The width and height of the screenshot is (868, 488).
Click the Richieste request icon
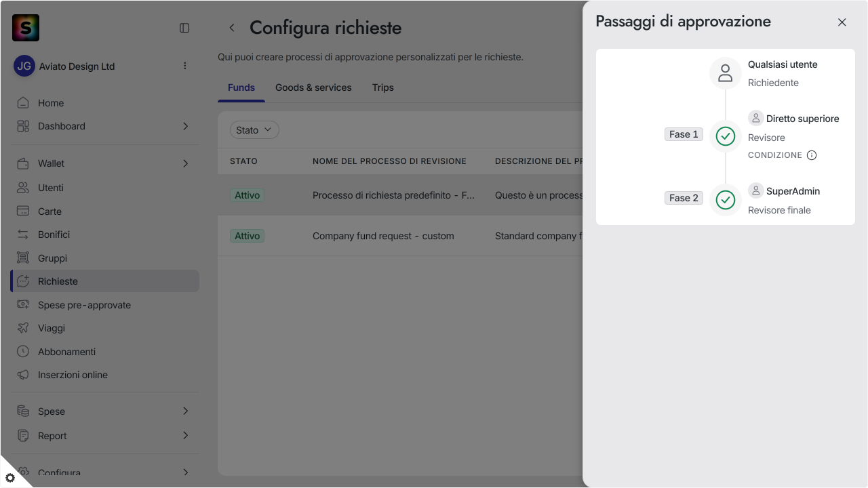coord(23,281)
